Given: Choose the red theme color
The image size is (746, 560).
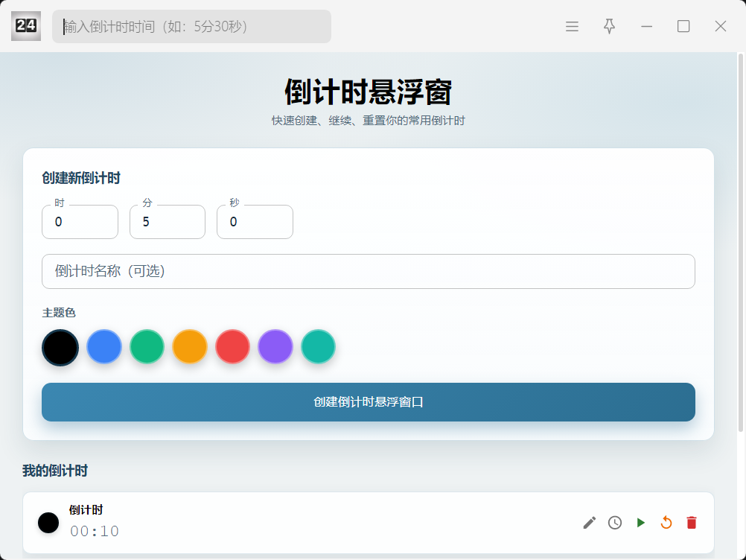Looking at the screenshot, I should point(232,347).
